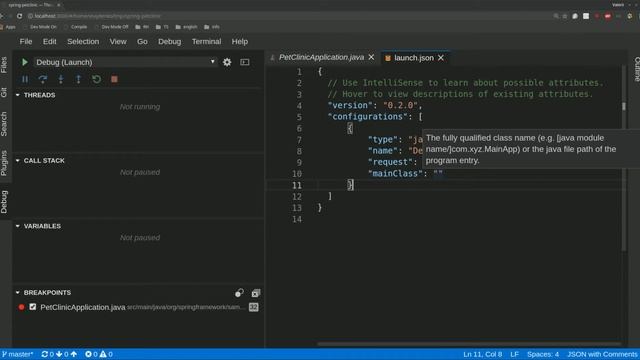This screenshot has height=360, width=640.
Task: Open Apps bookmark in browser bar
Action: pos(8,27)
